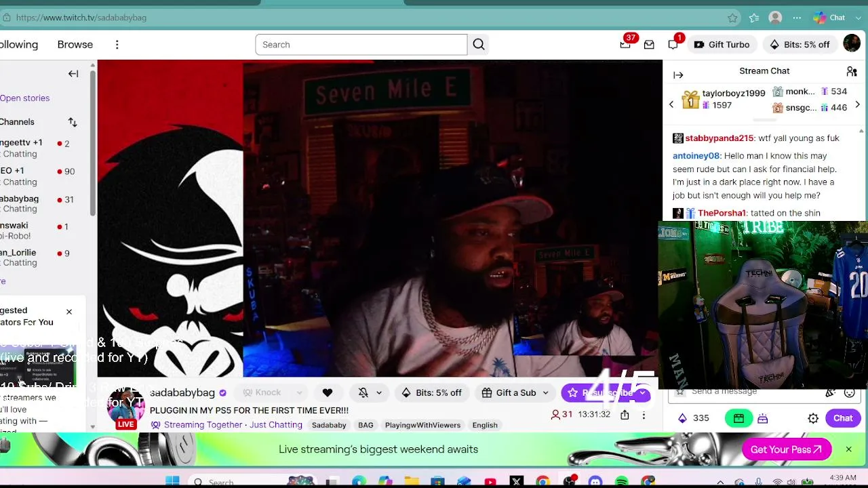
Task: Toggle notification bell for sadababybag
Action: 363,392
